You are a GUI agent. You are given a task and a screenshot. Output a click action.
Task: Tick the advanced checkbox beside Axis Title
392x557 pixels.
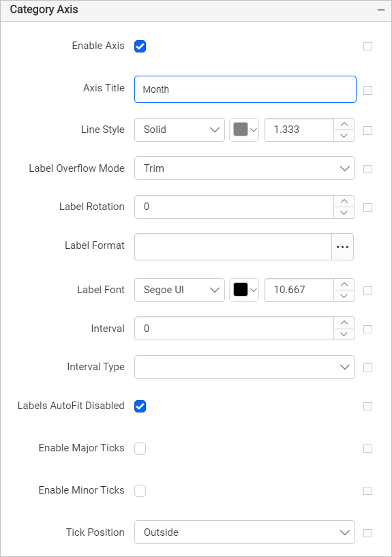[x=368, y=90]
